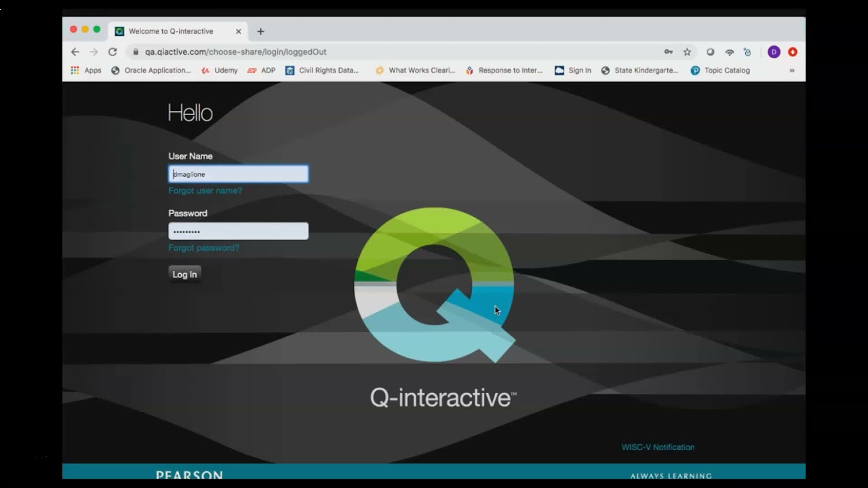Click the red update icon in the toolbar

[792, 52]
